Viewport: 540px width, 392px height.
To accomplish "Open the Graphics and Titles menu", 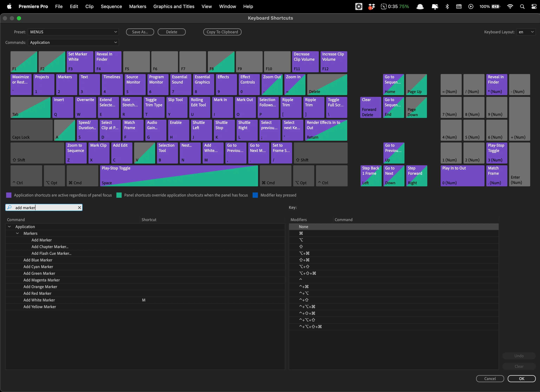I will click(174, 6).
